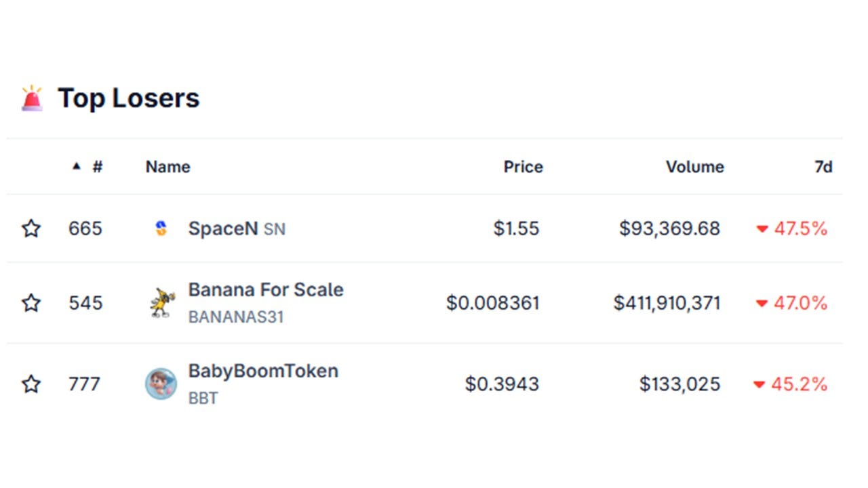Click the BabyBoomToken coin logo
The image size is (868, 488).
[161, 384]
